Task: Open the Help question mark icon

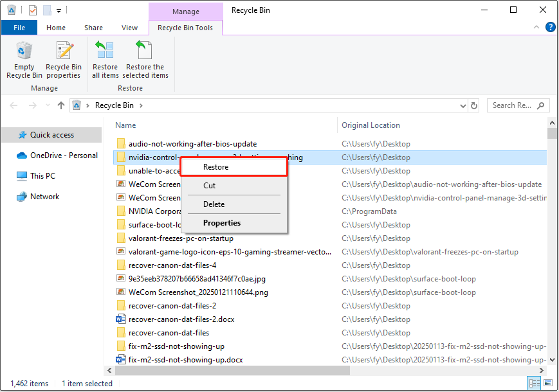Action: pyautogui.click(x=551, y=28)
